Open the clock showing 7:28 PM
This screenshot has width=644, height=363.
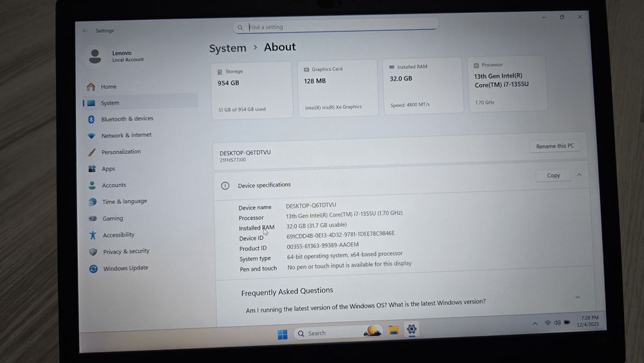tap(589, 321)
